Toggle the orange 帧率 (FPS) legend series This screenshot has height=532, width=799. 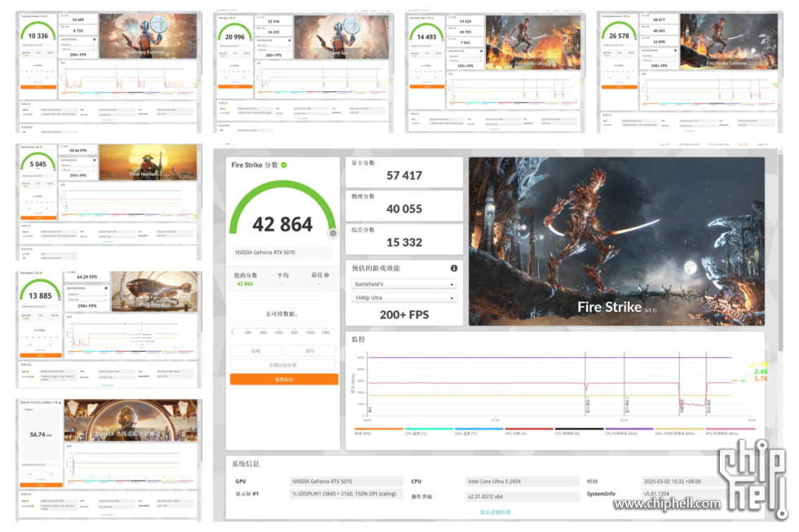pos(378,431)
